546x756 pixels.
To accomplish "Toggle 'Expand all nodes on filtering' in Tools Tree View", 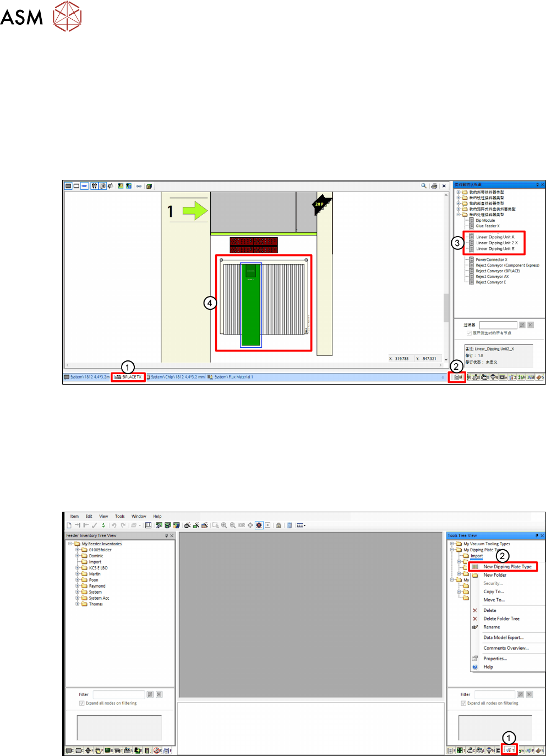I will [463, 703].
